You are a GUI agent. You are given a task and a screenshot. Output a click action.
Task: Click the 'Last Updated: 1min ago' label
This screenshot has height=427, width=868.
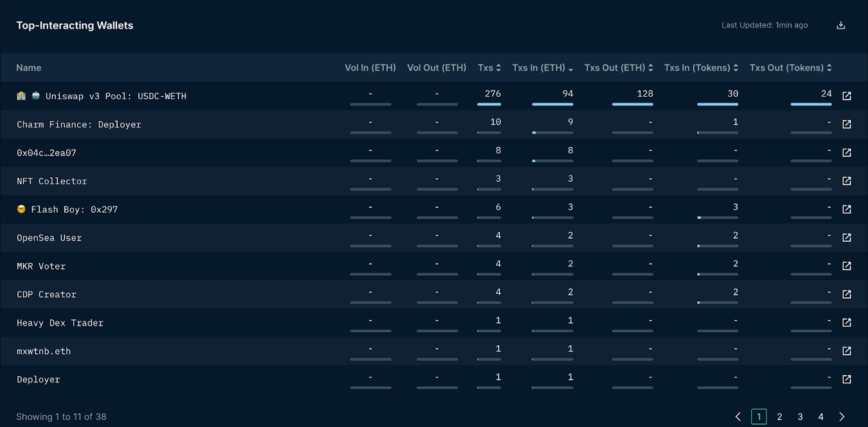[x=764, y=25]
